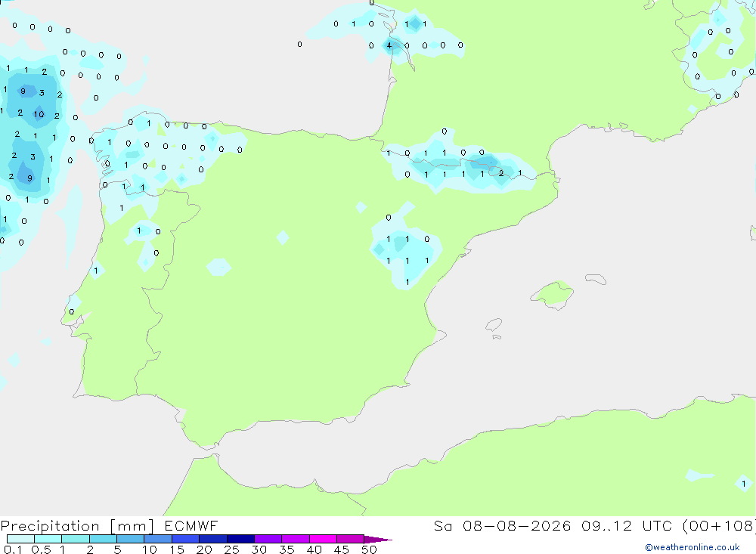Click the '5' legend scale label

click(x=117, y=549)
